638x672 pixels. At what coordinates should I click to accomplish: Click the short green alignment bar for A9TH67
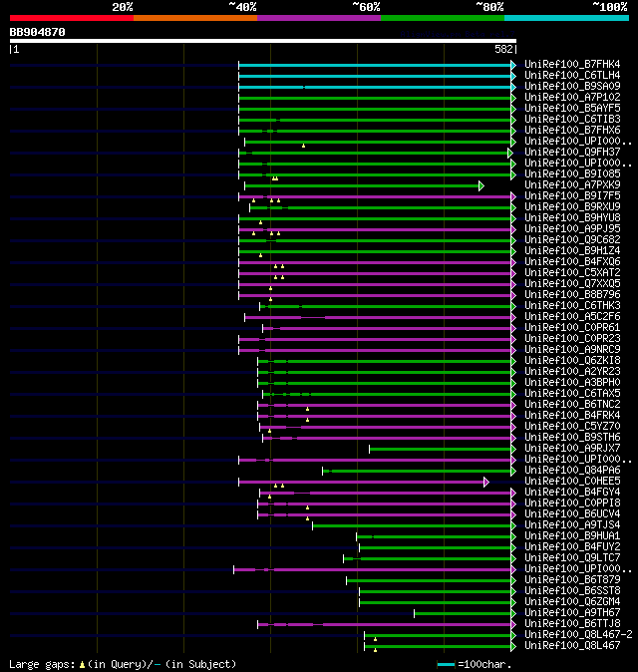click(463, 614)
